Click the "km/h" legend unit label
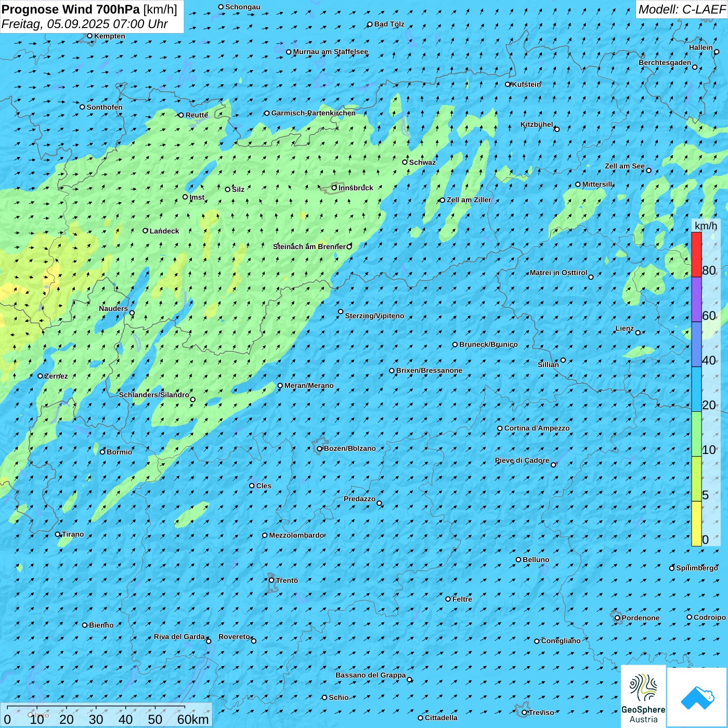 click(706, 225)
